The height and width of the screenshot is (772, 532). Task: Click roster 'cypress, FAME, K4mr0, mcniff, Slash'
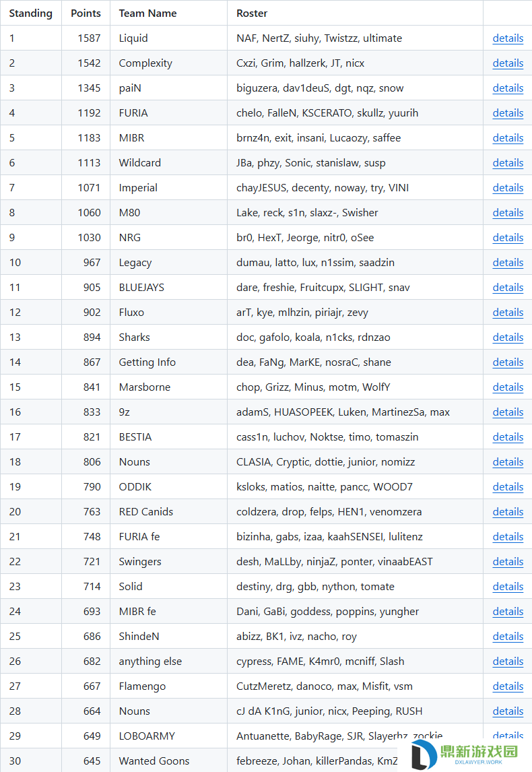321,662
